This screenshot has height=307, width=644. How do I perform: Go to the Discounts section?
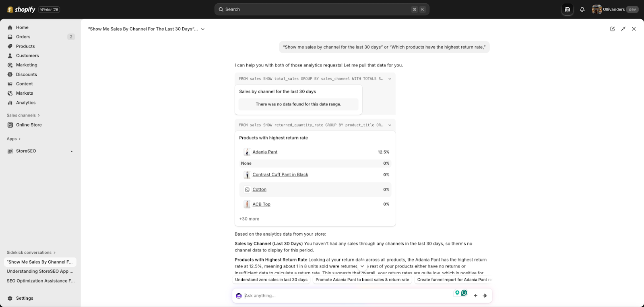tap(26, 75)
